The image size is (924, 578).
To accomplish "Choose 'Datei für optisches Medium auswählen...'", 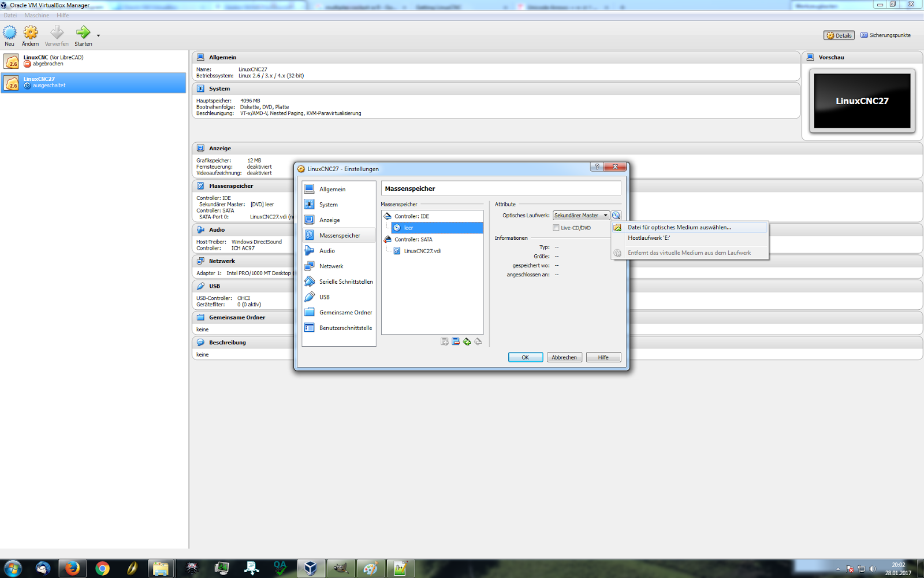I will point(690,228).
